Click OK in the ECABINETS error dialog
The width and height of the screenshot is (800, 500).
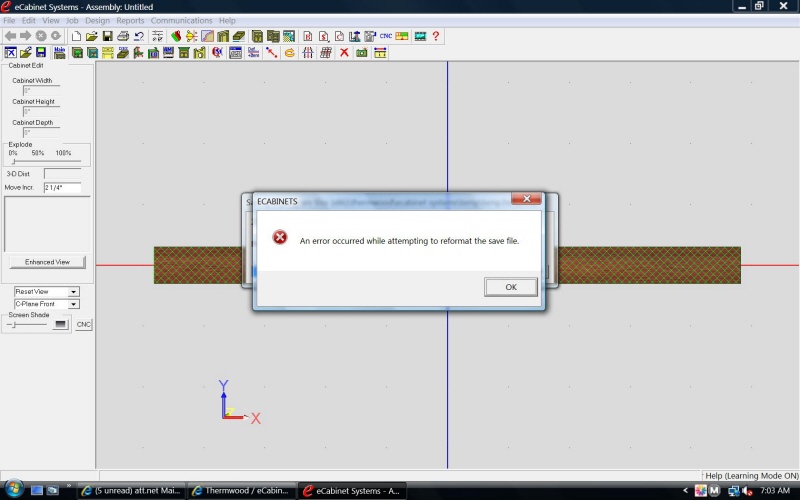tap(510, 287)
